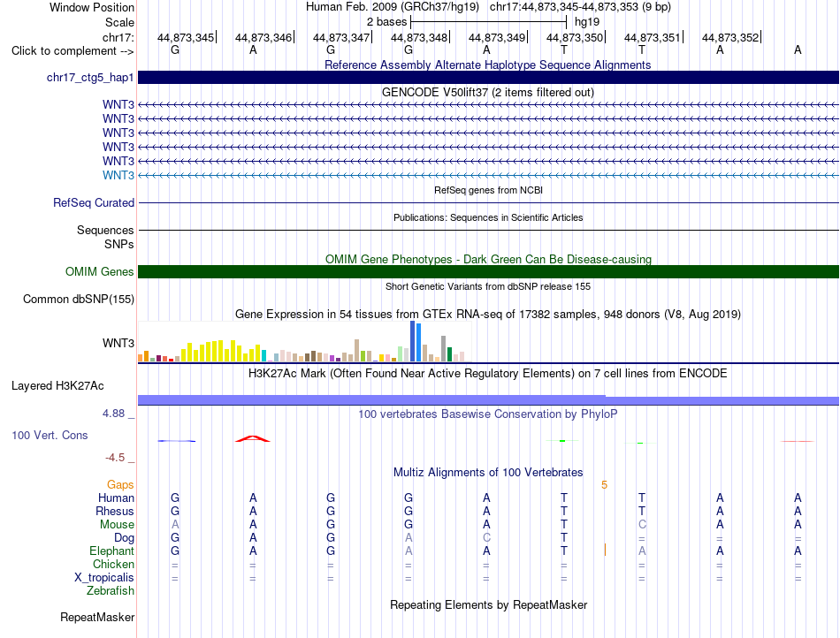Click the Click to complement arrow label

click(73, 51)
